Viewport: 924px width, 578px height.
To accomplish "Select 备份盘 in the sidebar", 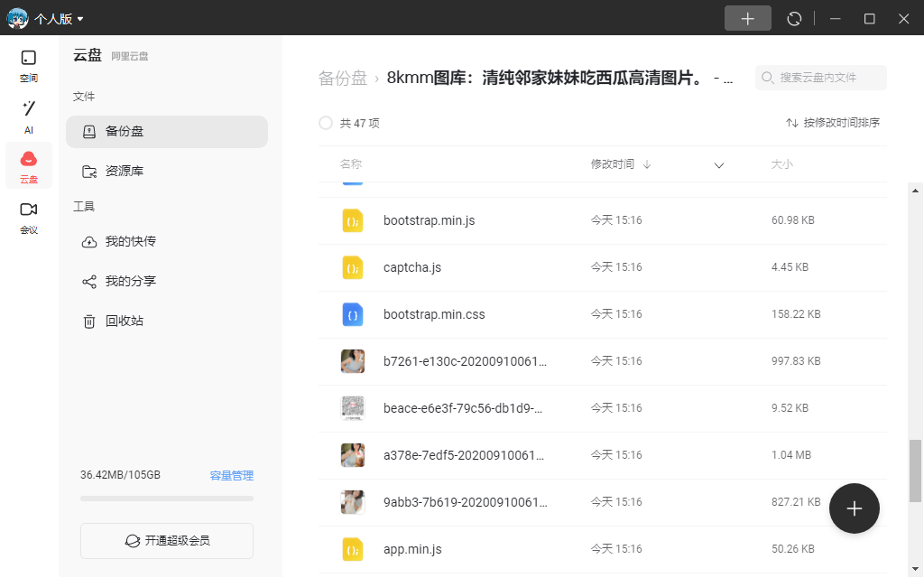I will (167, 132).
